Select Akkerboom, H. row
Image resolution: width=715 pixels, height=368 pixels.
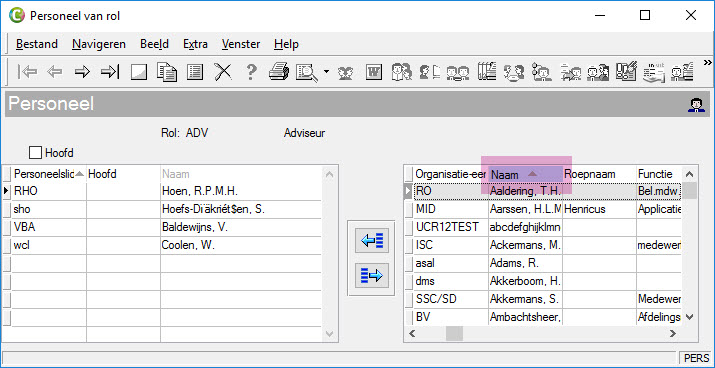click(543, 281)
